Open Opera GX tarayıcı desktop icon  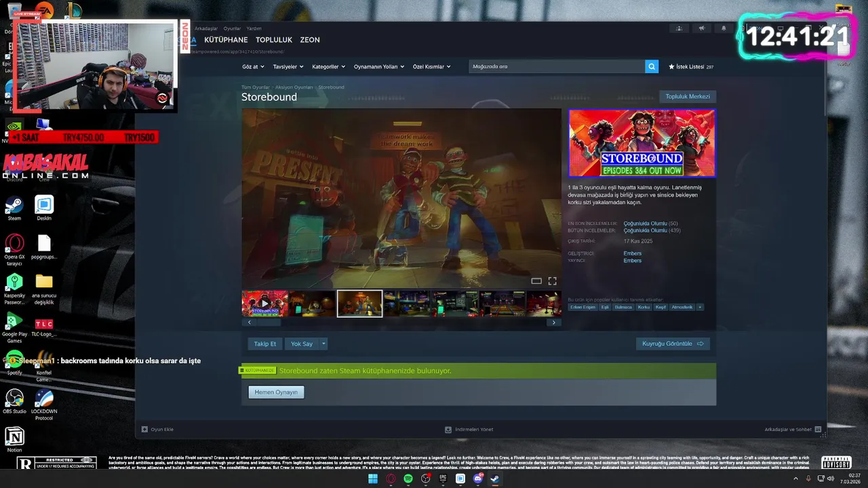14,249
